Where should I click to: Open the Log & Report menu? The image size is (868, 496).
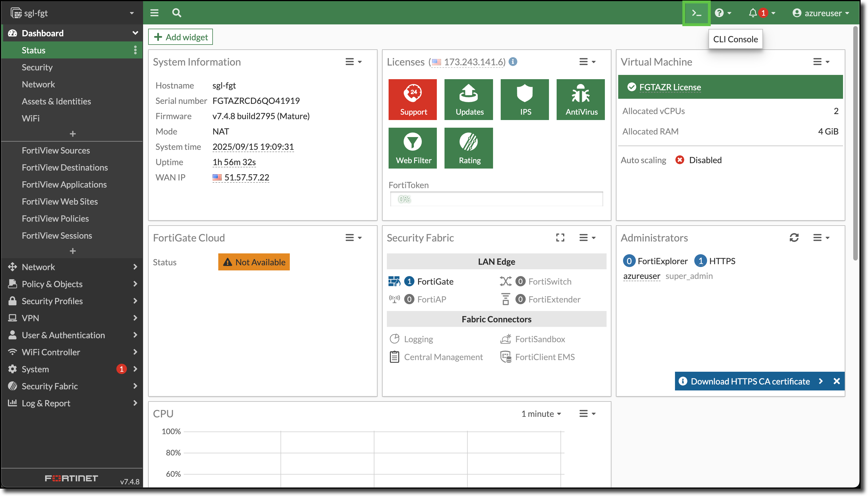point(46,403)
